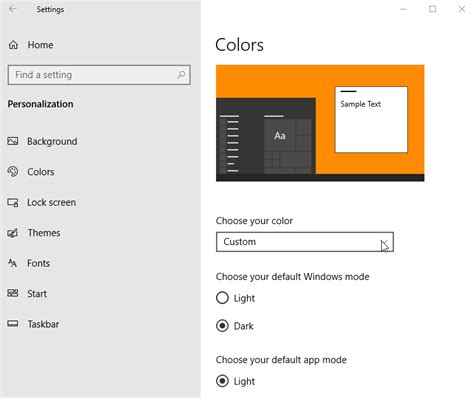Click the Start tiles icon
Screen dimensions: 474x398
pyautogui.click(x=13, y=293)
